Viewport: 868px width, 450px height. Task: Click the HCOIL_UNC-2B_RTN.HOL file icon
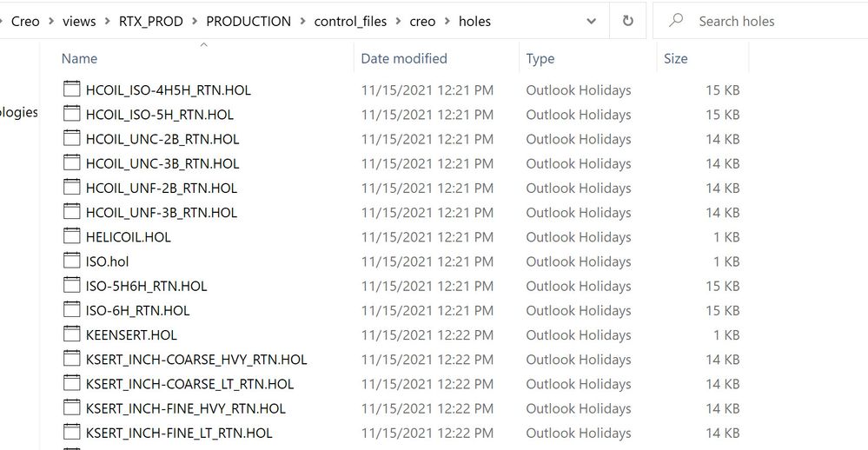click(x=72, y=139)
